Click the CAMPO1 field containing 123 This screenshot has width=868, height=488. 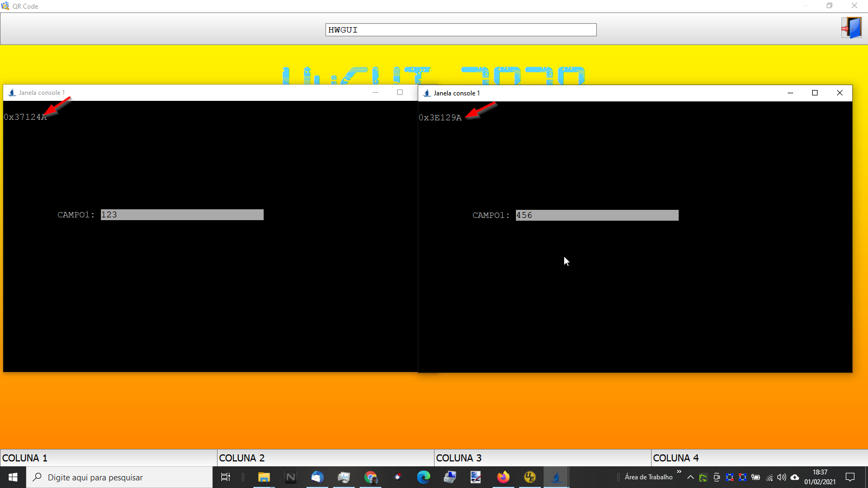(x=182, y=215)
